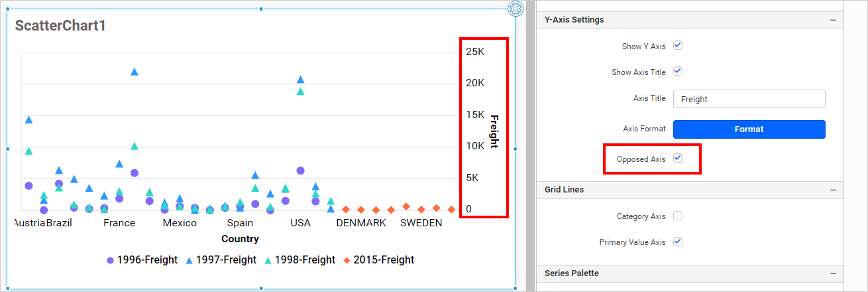The image size is (868, 292).
Task: Select the highest blue triangle above France
Action: pyautogui.click(x=135, y=72)
